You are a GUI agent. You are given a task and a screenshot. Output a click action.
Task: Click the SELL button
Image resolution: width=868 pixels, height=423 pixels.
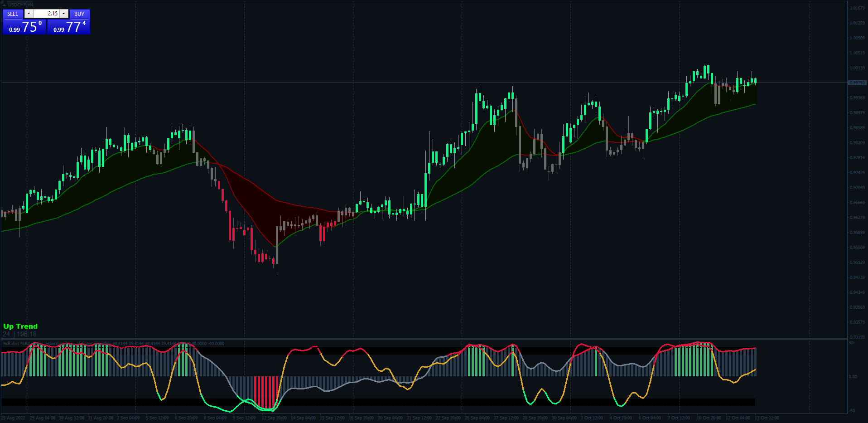pos(13,14)
